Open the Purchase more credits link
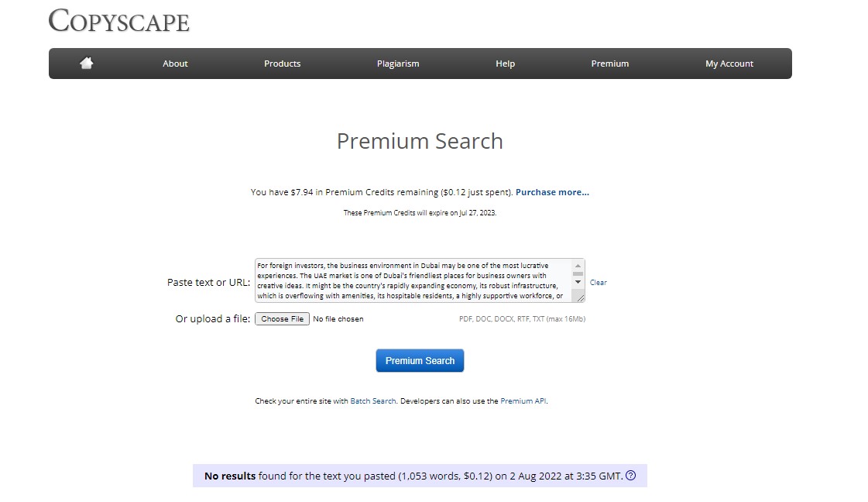The height and width of the screenshot is (502, 868). (552, 191)
